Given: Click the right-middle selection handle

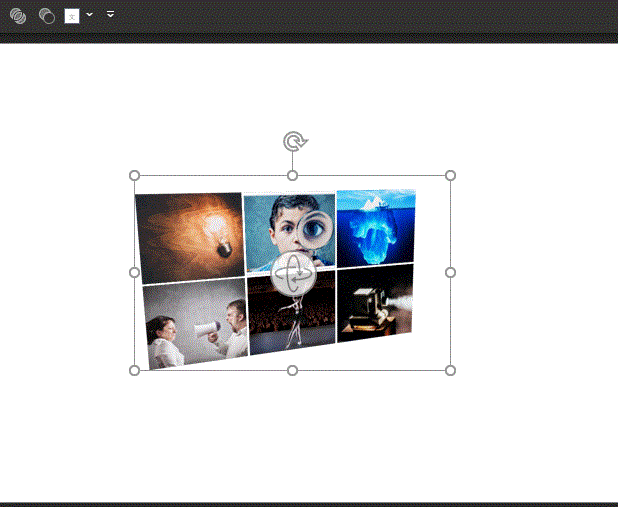Looking at the screenshot, I should pyautogui.click(x=450, y=272).
